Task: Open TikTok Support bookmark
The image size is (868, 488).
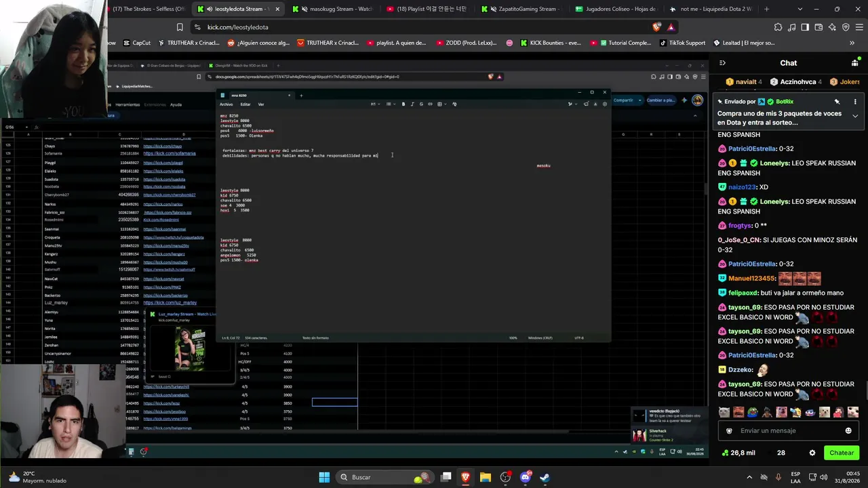Action: coord(682,43)
